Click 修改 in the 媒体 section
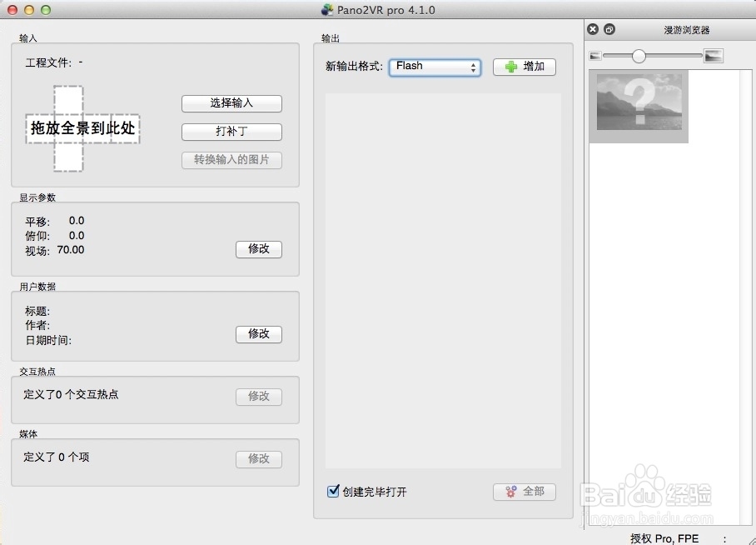This screenshot has width=756, height=545. point(258,458)
